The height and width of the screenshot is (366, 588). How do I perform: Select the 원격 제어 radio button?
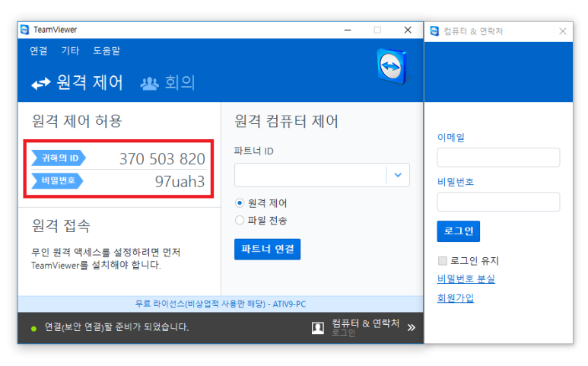click(x=240, y=203)
